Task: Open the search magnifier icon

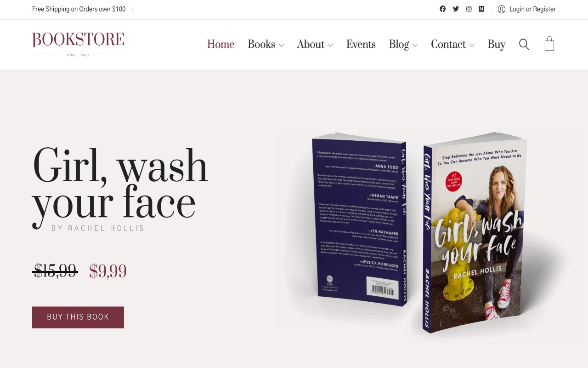Action: point(524,44)
